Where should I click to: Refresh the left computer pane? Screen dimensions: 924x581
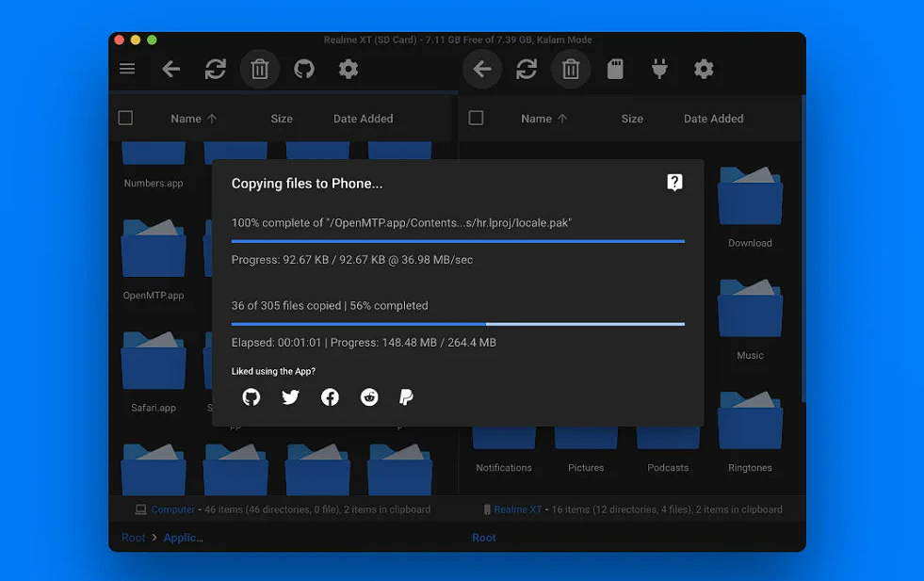215,69
